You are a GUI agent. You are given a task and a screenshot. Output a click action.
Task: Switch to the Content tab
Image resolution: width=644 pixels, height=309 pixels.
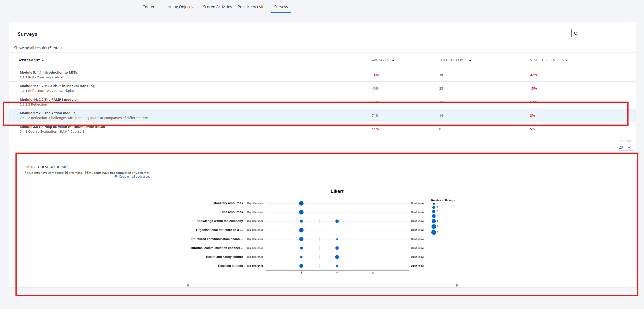click(149, 7)
